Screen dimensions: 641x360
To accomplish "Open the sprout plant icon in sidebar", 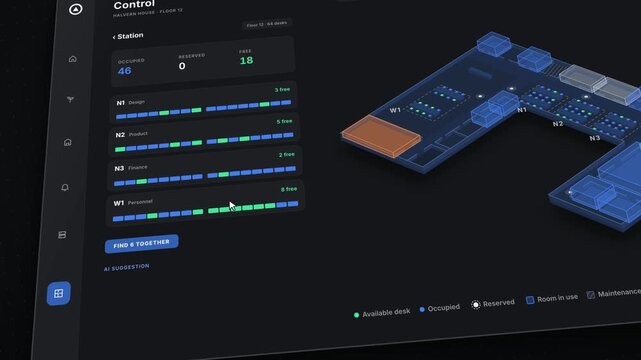I will click(x=70, y=99).
